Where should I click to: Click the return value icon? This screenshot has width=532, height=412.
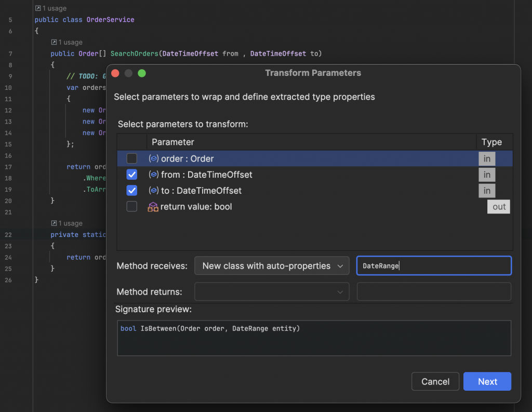153,207
